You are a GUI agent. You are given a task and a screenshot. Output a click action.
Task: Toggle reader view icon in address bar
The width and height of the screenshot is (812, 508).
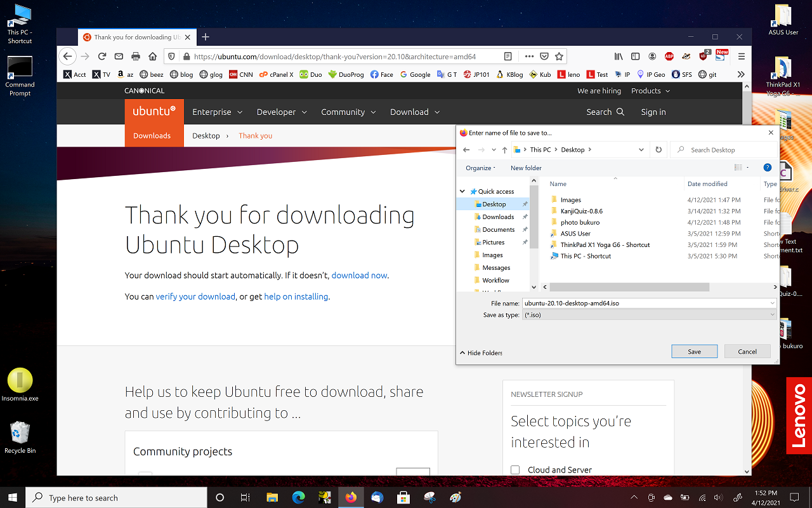[508, 57]
